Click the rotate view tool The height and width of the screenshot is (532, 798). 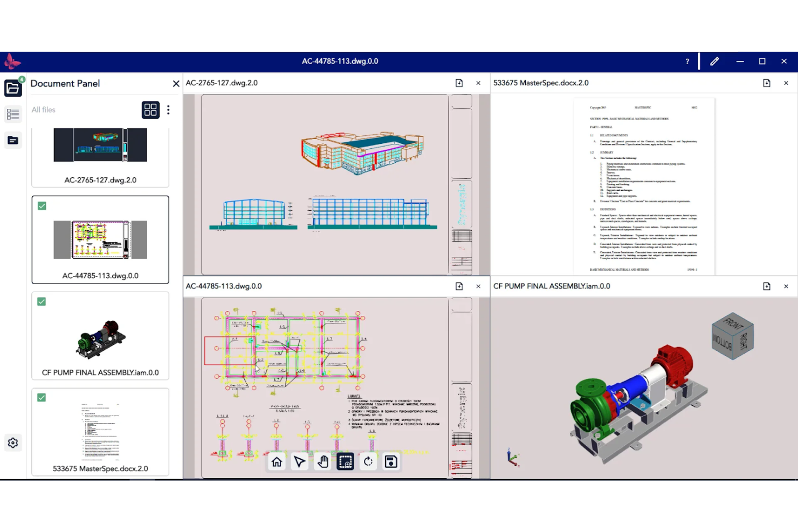point(368,461)
